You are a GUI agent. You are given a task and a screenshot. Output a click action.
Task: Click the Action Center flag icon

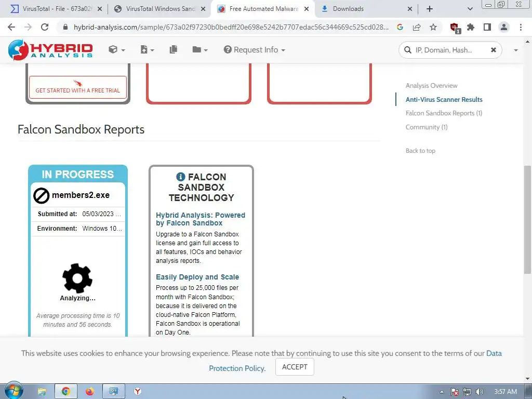coord(454,392)
